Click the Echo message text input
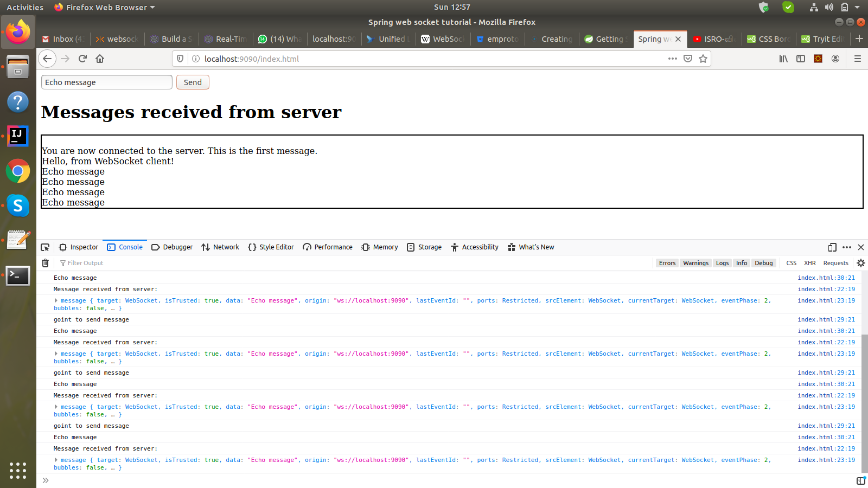The width and height of the screenshot is (868, 488). (107, 82)
